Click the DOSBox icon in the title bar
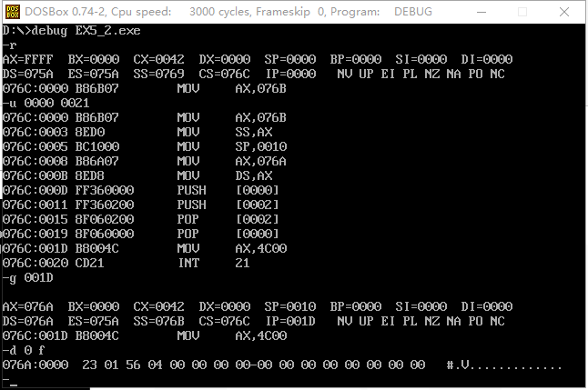Image resolution: width=588 pixels, height=390 pixels. pos(13,12)
